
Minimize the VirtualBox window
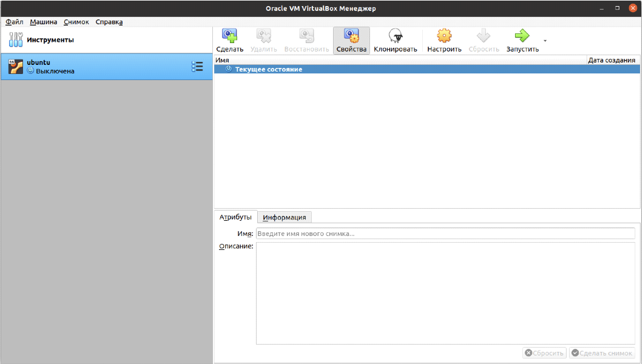[x=602, y=8]
